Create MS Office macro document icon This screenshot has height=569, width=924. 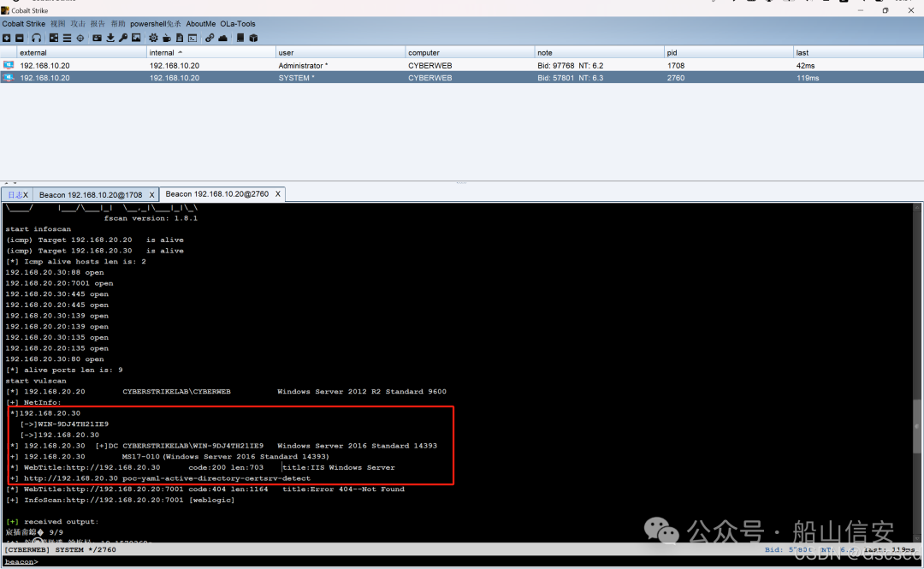pos(180,38)
